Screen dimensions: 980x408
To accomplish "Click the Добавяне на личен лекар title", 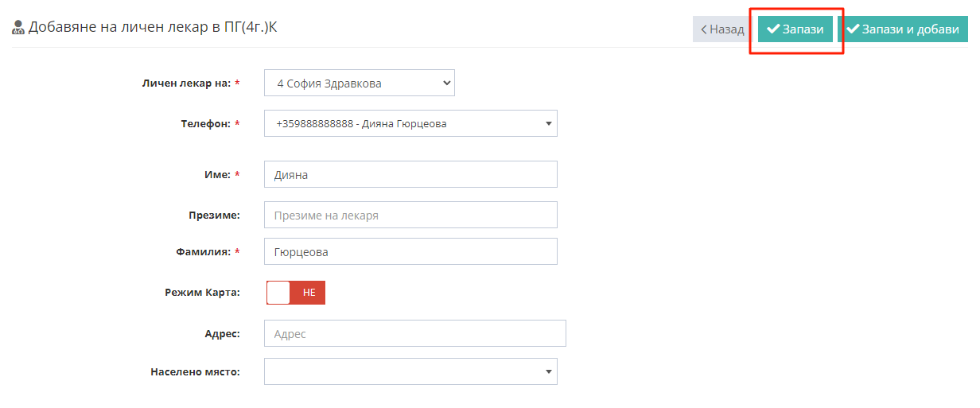I will click(x=153, y=28).
